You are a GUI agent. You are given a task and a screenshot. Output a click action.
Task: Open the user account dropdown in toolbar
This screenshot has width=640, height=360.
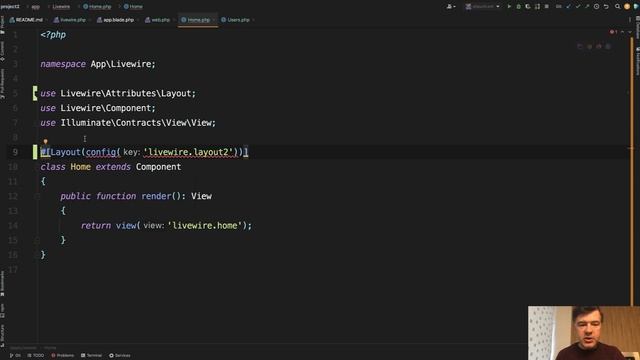click(451, 7)
